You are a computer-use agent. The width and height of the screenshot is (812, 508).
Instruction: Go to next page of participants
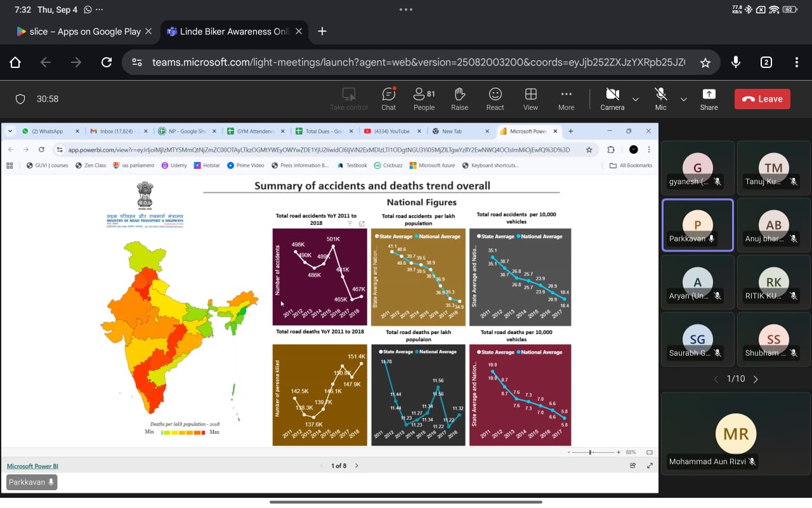pos(756,379)
